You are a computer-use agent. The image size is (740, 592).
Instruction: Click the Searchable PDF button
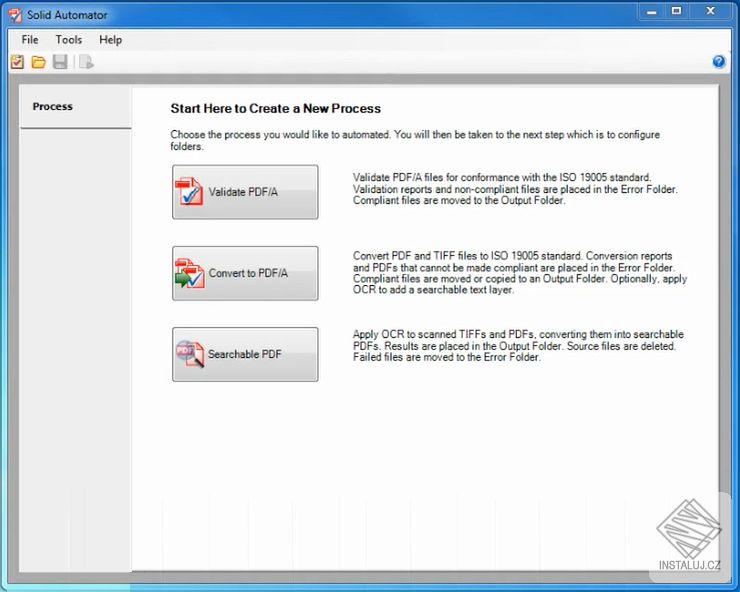[245, 355]
